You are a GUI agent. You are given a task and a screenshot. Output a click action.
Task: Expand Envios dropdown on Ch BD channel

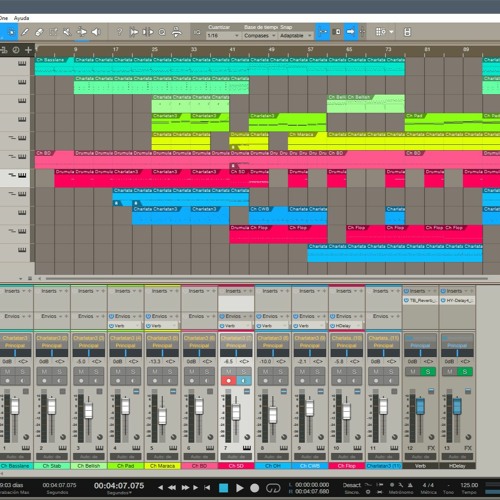pos(208,316)
